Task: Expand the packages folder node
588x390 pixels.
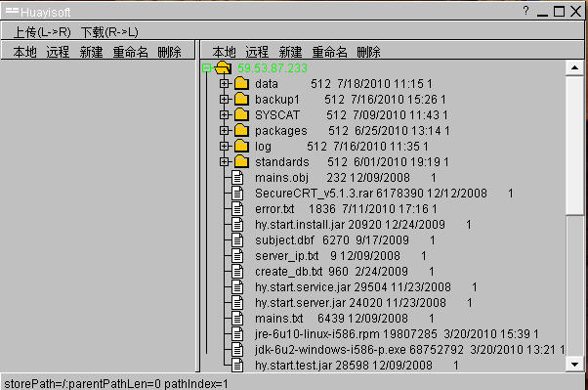Action: [225, 131]
